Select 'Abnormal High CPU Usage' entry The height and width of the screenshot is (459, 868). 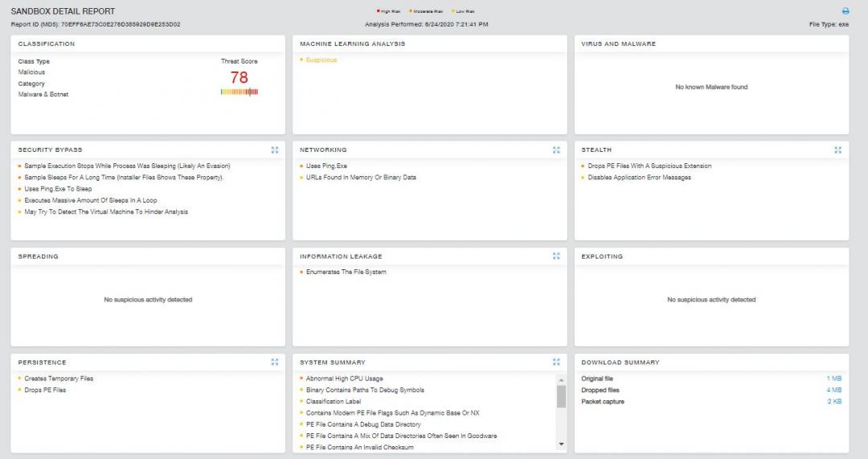[x=344, y=379]
